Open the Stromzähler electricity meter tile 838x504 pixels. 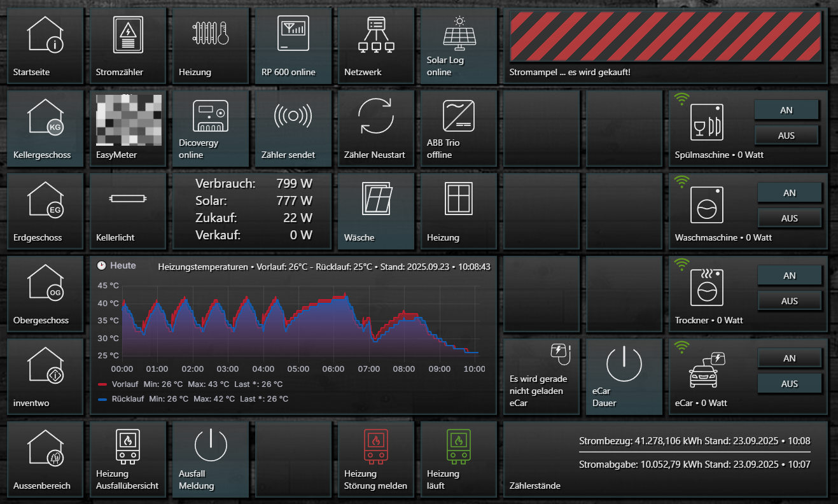coord(128,45)
